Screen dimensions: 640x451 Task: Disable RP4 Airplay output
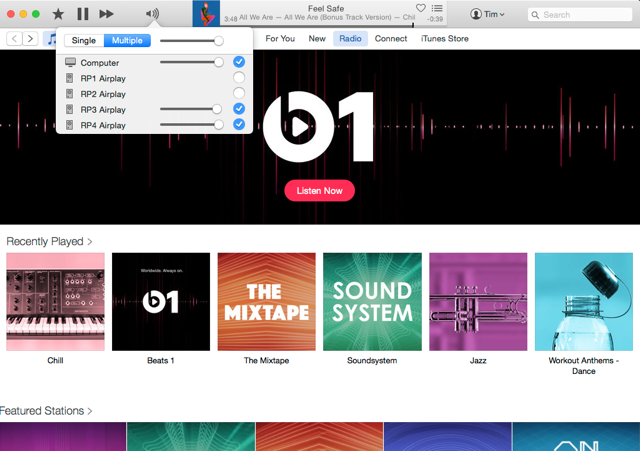[239, 124]
